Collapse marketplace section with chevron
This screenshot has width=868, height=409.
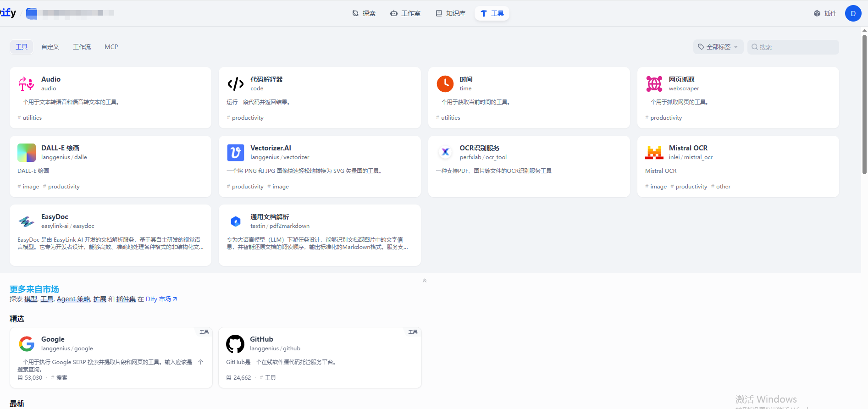(425, 281)
